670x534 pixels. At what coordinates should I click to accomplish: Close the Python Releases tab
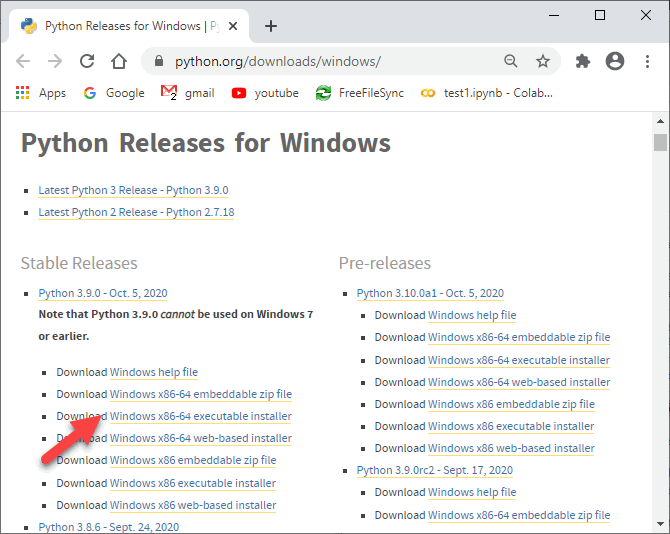[x=233, y=26]
